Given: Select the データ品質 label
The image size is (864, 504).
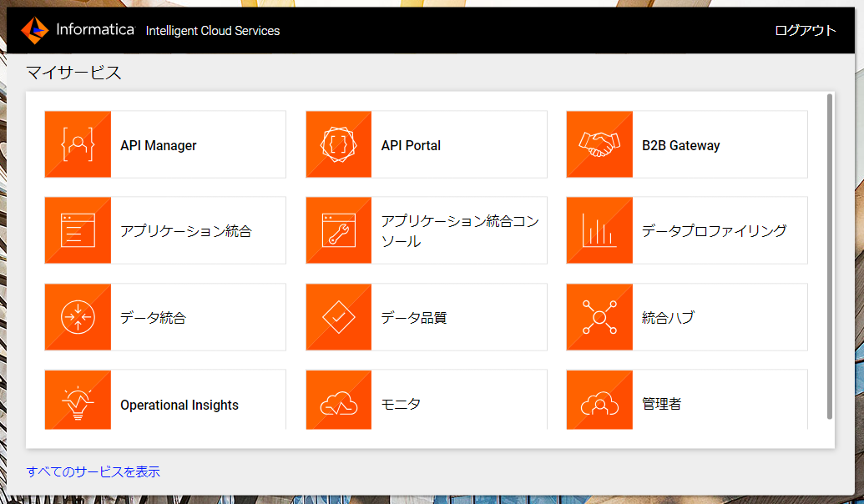Looking at the screenshot, I should [x=414, y=318].
